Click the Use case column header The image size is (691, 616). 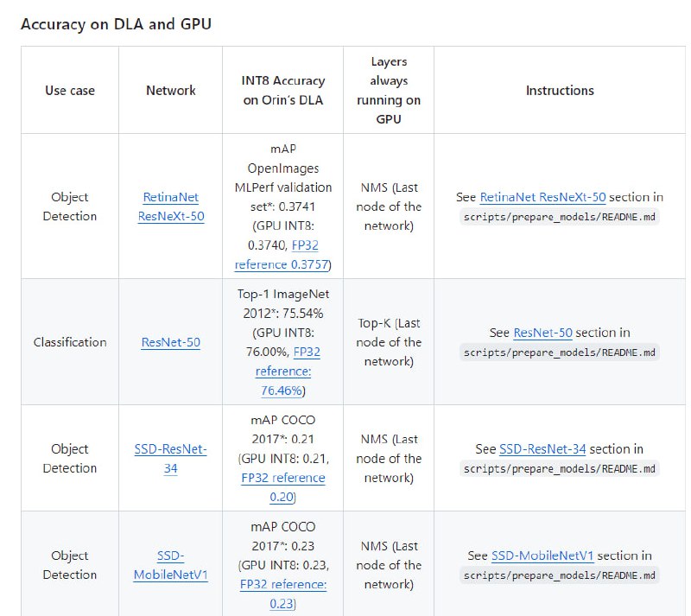click(x=70, y=90)
